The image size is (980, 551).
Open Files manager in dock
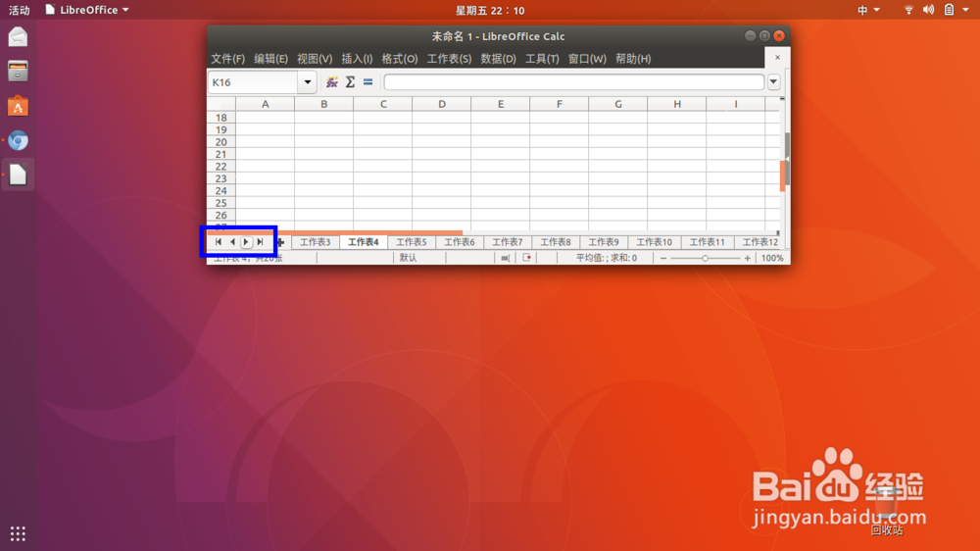pyautogui.click(x=18, y=72)
